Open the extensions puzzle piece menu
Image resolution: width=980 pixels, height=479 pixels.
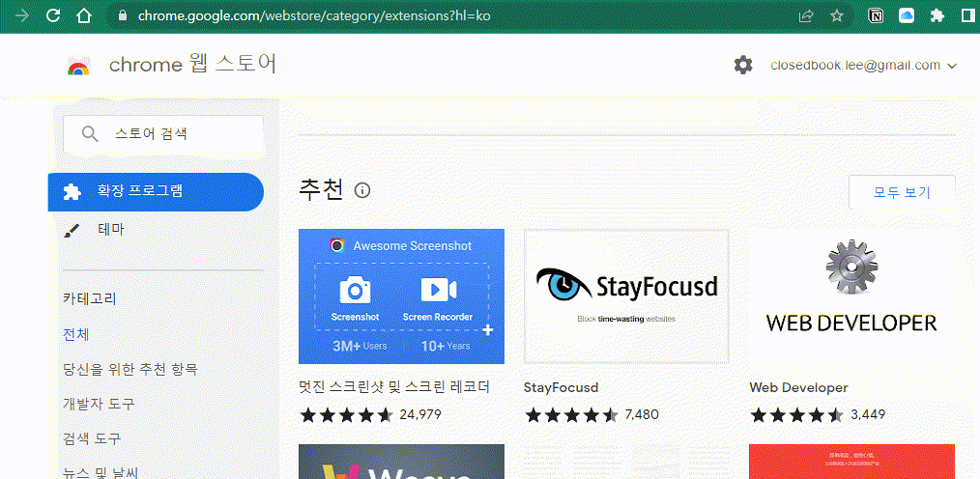click(937, 15)
